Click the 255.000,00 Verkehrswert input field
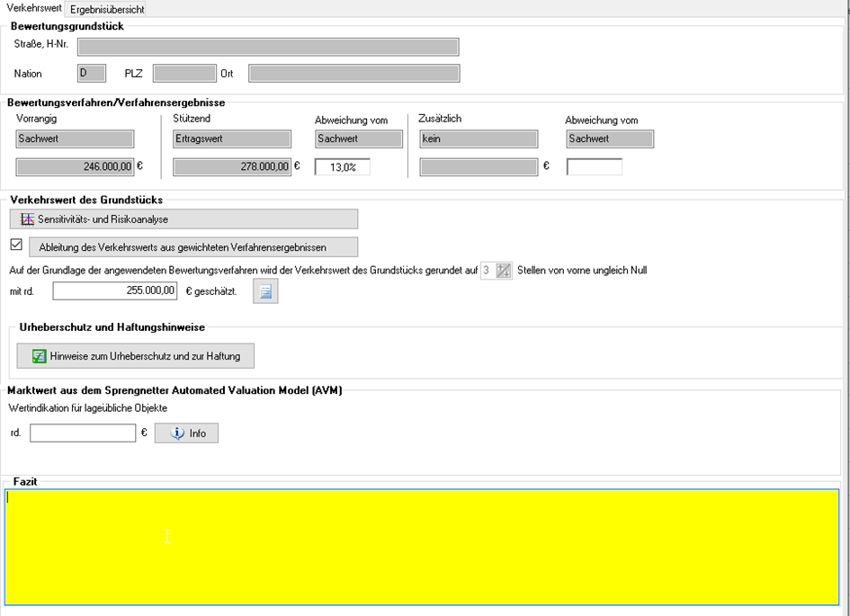Viewport: 850px width, 616px height. pos(115,290)
